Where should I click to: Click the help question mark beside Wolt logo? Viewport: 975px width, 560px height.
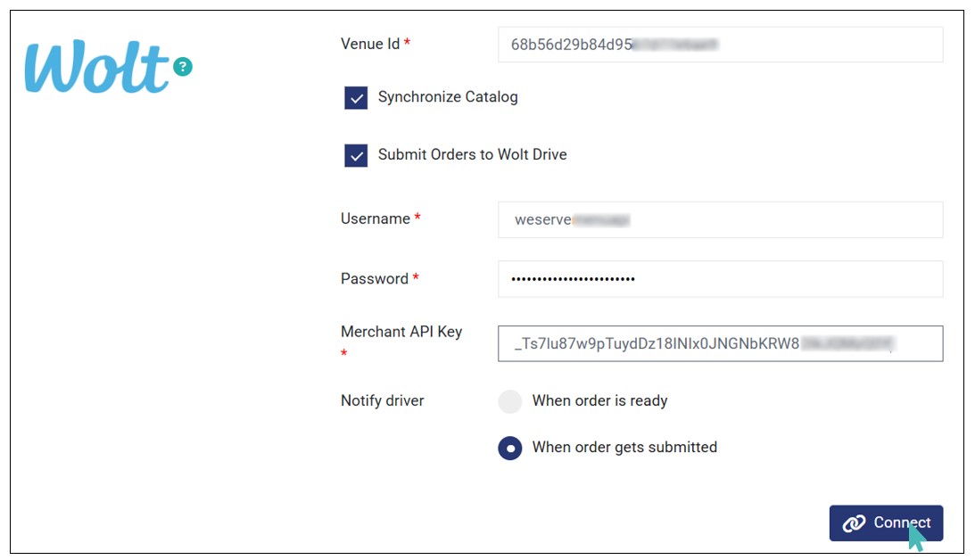click(x=183, y=66)
